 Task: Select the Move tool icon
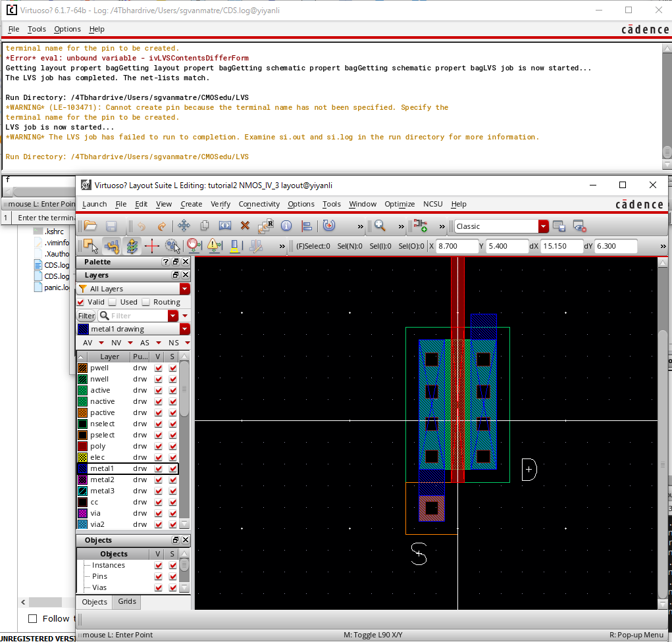point(184,226)
